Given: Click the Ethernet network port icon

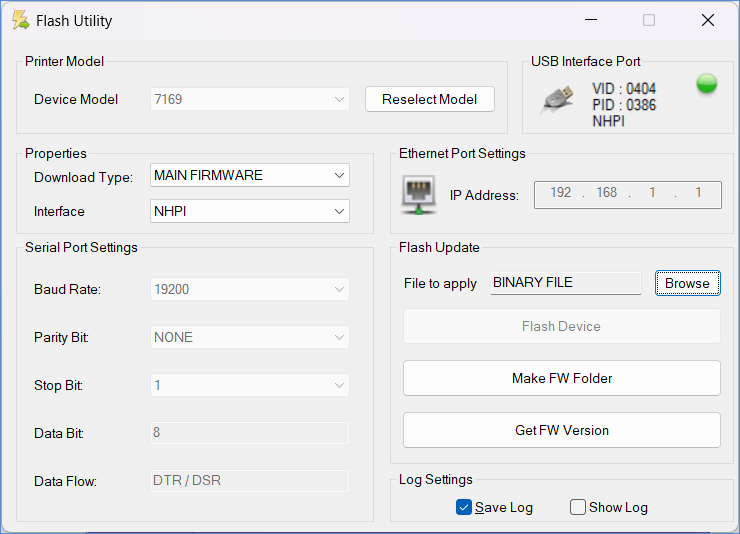Looking at the screenshot, I should (418, 195).
